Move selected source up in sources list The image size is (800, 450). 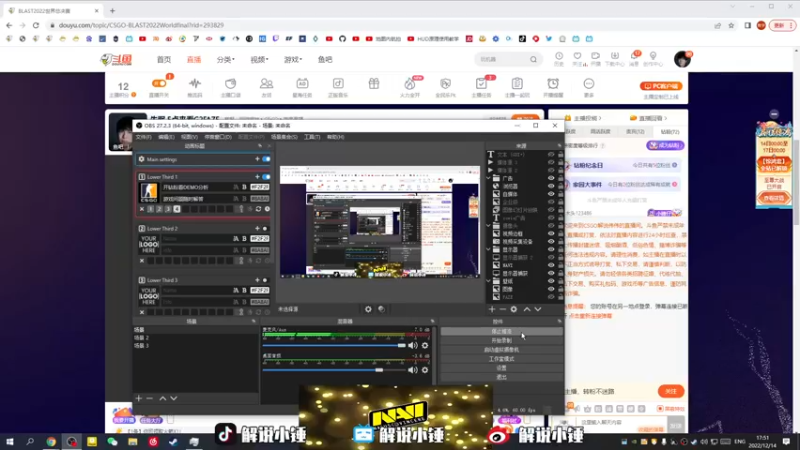[x=527, y=309]
